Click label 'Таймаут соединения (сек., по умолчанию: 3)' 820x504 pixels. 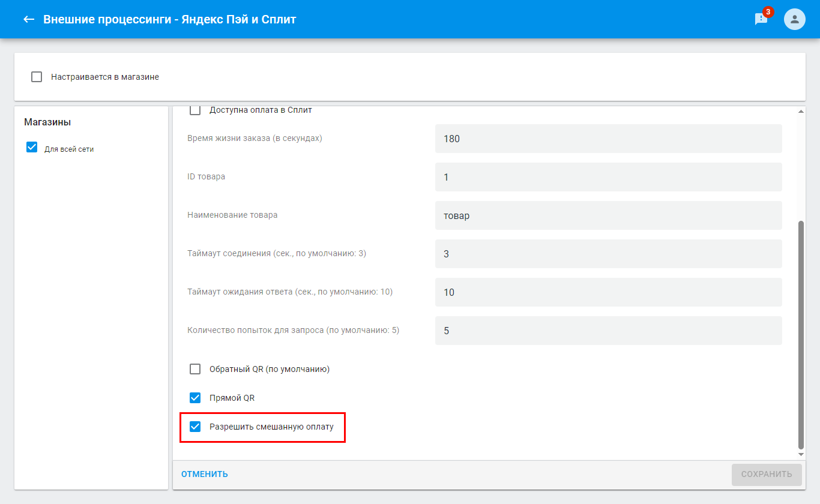277,253
